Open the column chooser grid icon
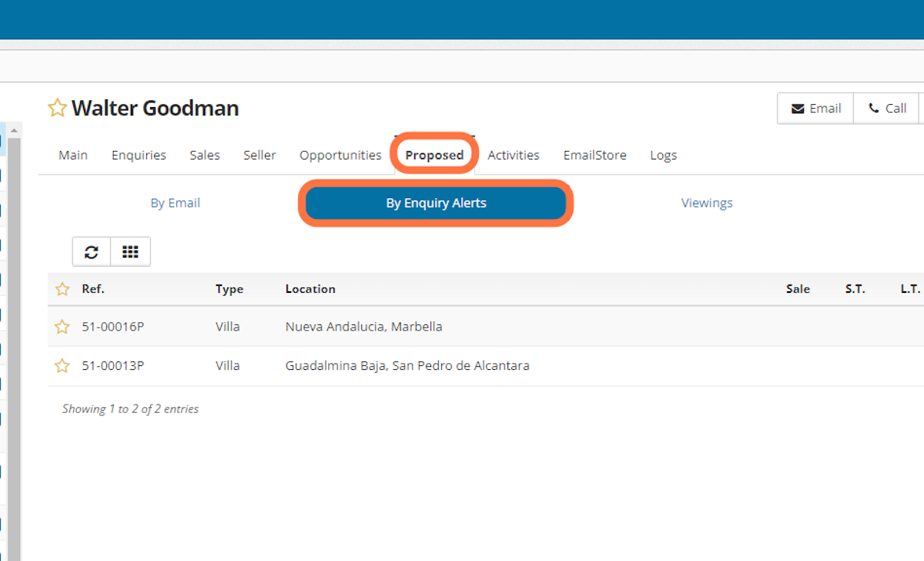The height and width of the screenshot is (561, 924). pos(129,251)
